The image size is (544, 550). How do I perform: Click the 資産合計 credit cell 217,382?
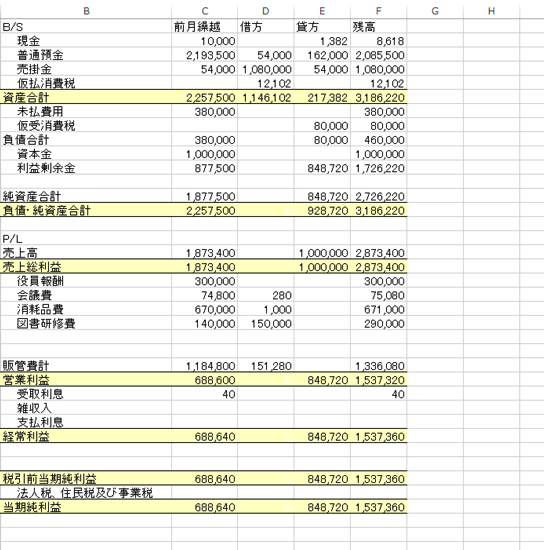[x=322, y=97]
